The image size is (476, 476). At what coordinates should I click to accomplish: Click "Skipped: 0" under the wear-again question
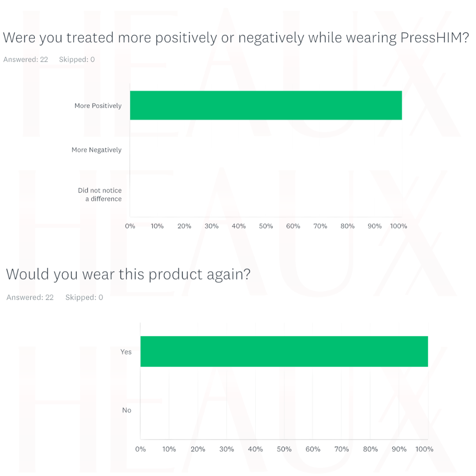point(84,297)
